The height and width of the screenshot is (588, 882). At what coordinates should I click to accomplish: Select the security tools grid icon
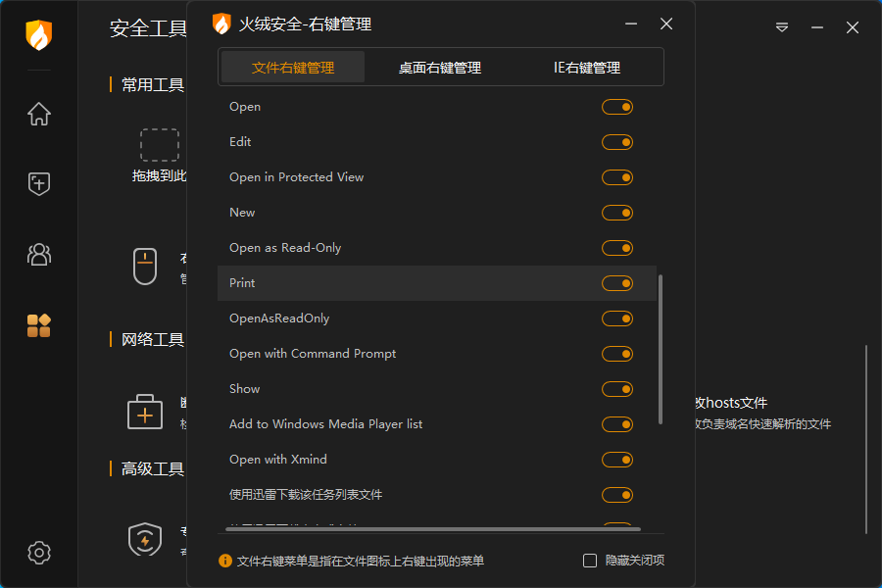coord(39,325)
